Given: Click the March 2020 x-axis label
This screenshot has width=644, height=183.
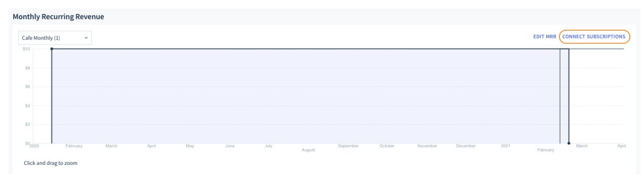Looking at the screenshot, I should pyautogui.click(x=111, y=146).
